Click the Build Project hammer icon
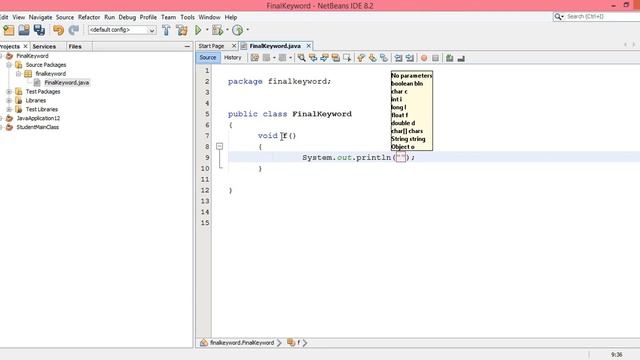The image size is (640, 360). pos(167,30)
